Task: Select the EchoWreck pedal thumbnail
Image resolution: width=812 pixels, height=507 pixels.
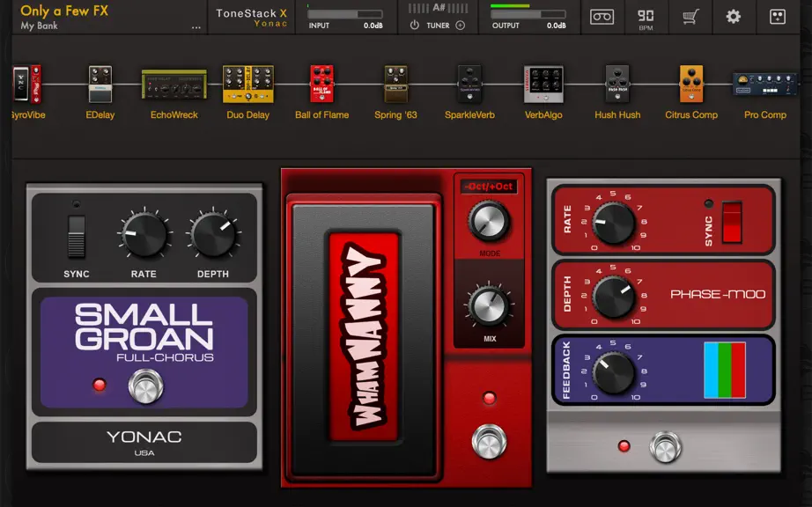Action: [174, 84]
